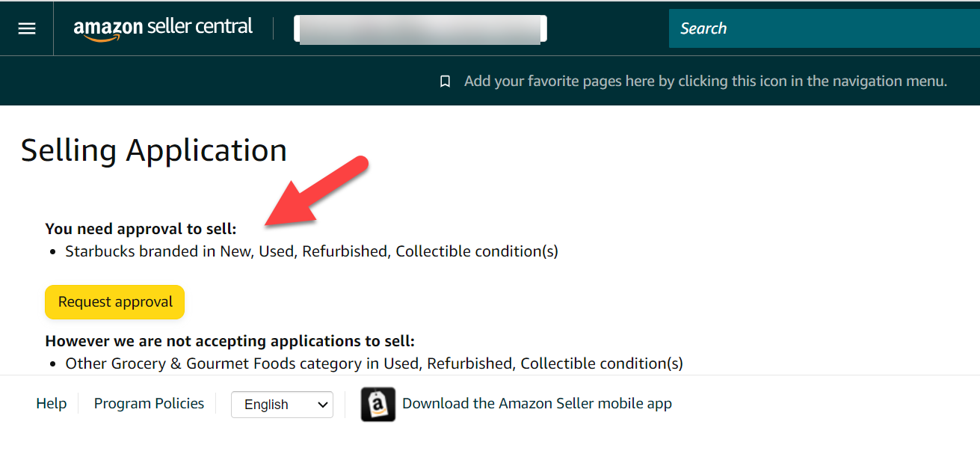Viewport: 980px width, 451px height.
Task: Click the Request approval button
Action: pyautogui.click(x=115, y=302)
